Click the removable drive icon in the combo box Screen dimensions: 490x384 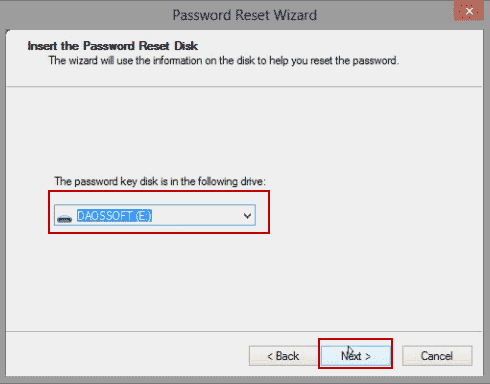[64, 219]
